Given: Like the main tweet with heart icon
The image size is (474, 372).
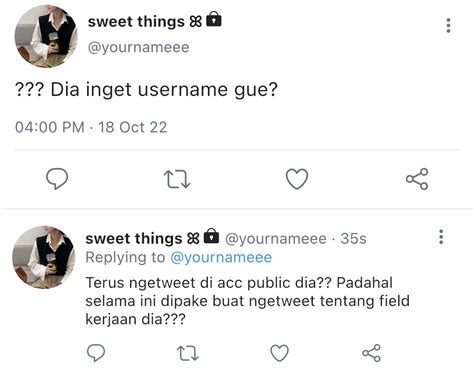Looking at the screenshot, I should coord(297,179).
